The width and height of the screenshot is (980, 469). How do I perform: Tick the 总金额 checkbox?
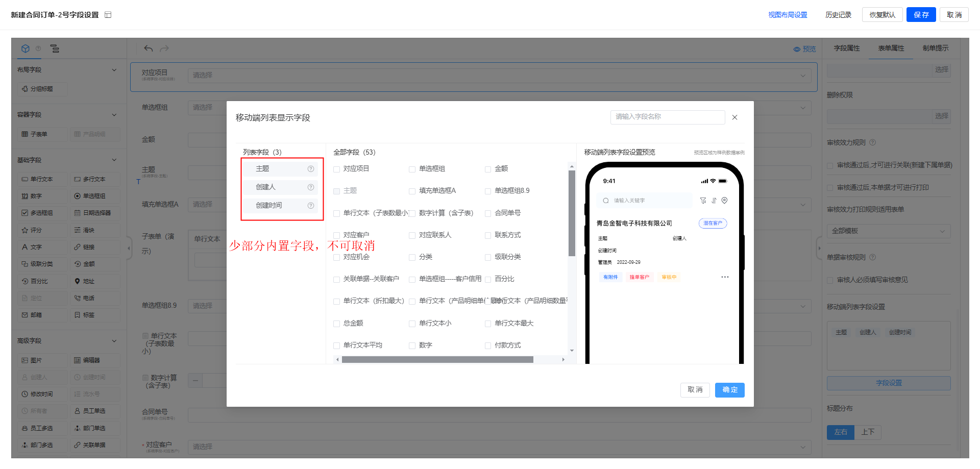click(x=336, y=324)
